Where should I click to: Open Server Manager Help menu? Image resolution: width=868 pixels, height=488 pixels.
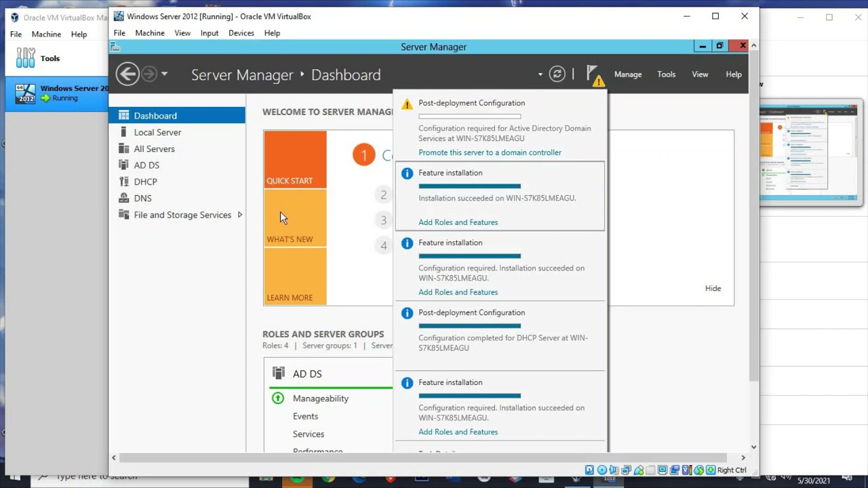734,75
